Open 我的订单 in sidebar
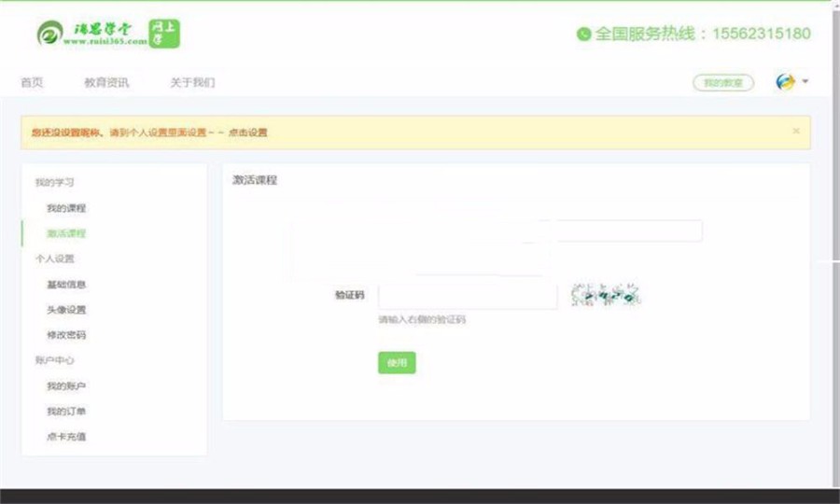The image size is (840, 504). point(66,411)
